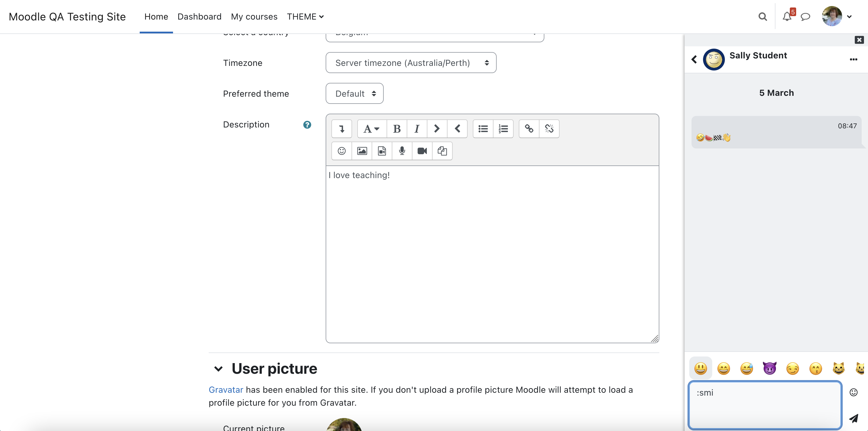Open My courses tab
The width and height of the screenshot is (868, 431).
point(254,16)
